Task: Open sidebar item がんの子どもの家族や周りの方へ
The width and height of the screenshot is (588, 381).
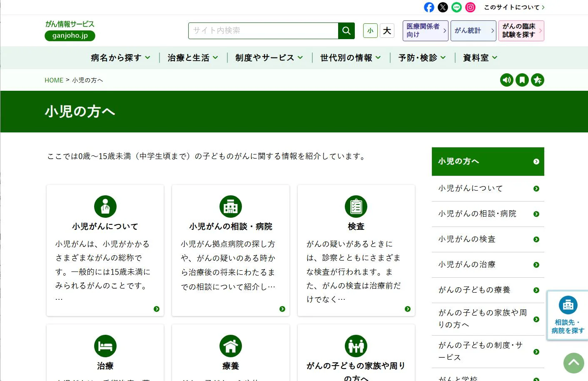Action: tap(488, 319)
